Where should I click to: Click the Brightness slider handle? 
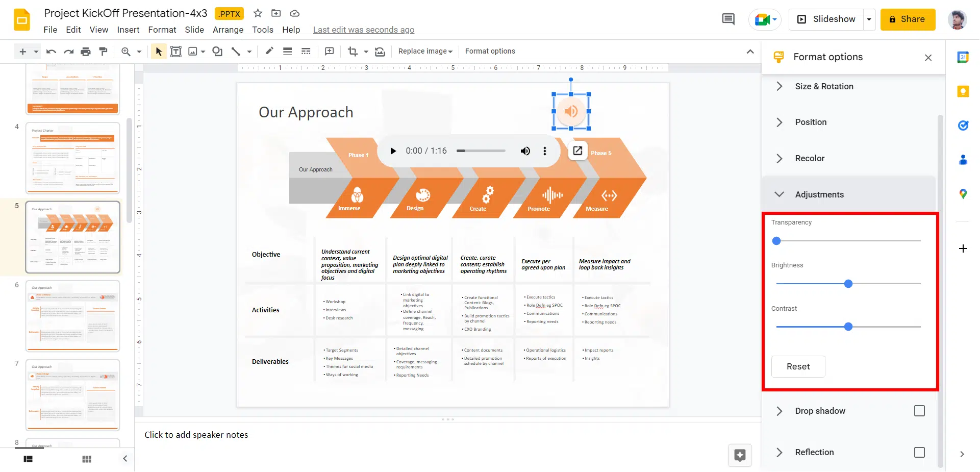tap(848, 284)
